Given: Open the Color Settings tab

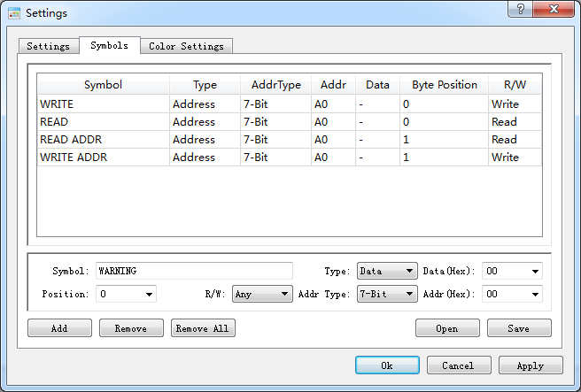Looking at the screenshot, I should click(186, 46).
